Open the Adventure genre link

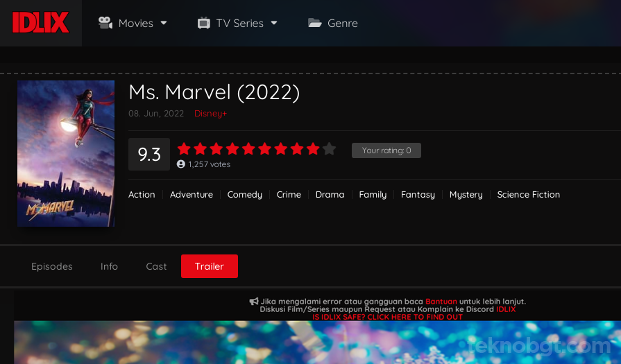pyautogui.click(x=192, y=195)
